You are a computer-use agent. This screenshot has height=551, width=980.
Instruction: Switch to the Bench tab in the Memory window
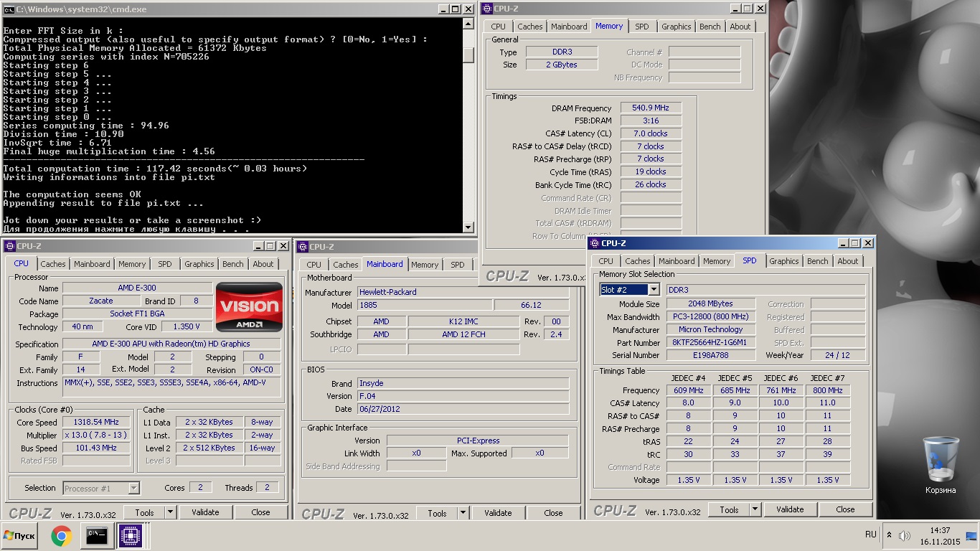(x=710, y=27)
